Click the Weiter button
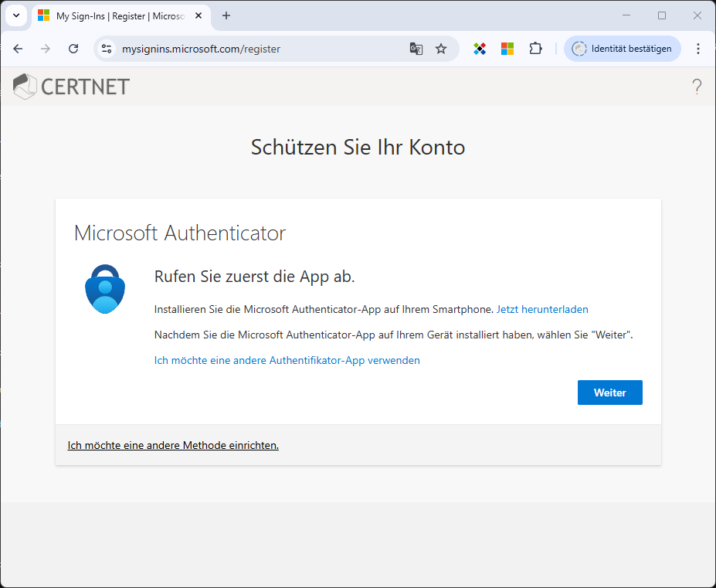Screen dimensions: 716x588 (609, 393)
